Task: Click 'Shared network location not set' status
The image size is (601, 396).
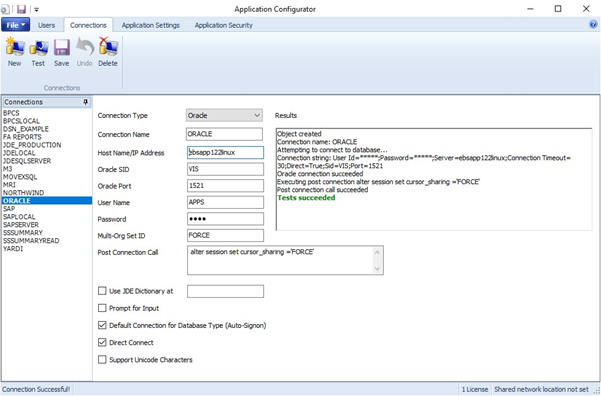Action: click(x=541, y=389)
